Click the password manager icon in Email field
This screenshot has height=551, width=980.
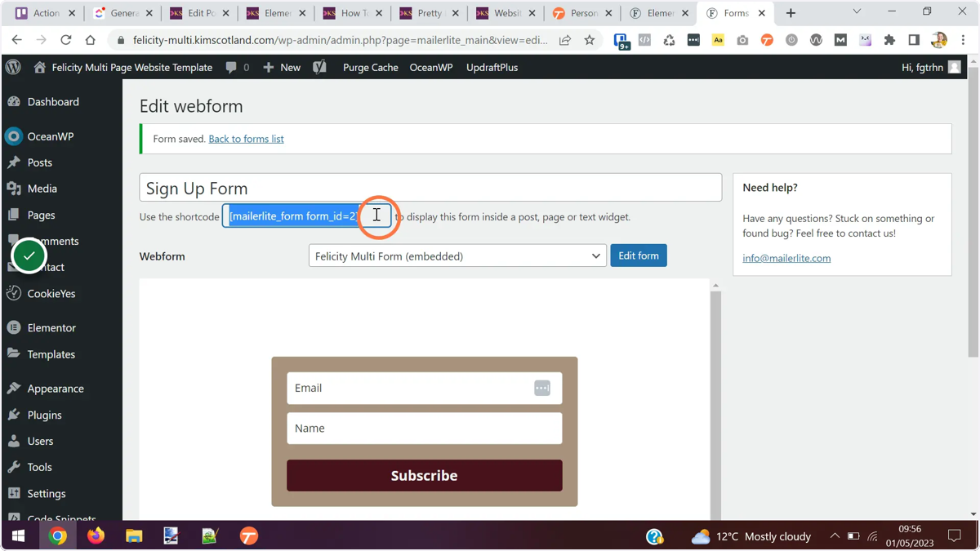tap(542, 389)
